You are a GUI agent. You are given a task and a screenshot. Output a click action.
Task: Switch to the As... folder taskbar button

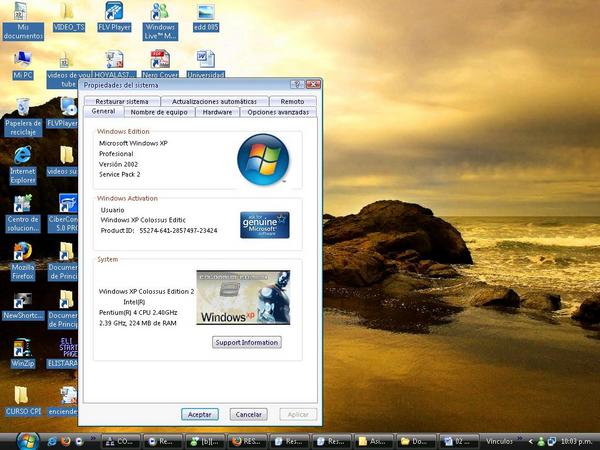click(x=373, y=442)
